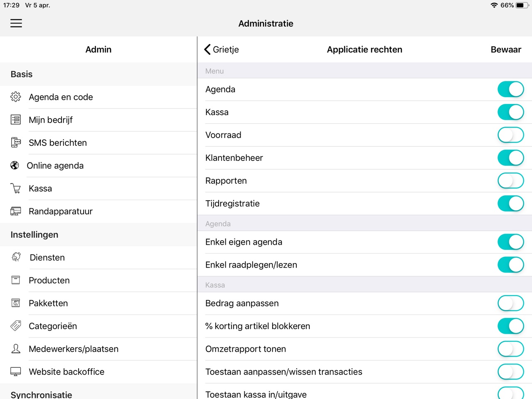Click the Administratie page title
The width and height of the screenshot is (532, 399).
266,24
